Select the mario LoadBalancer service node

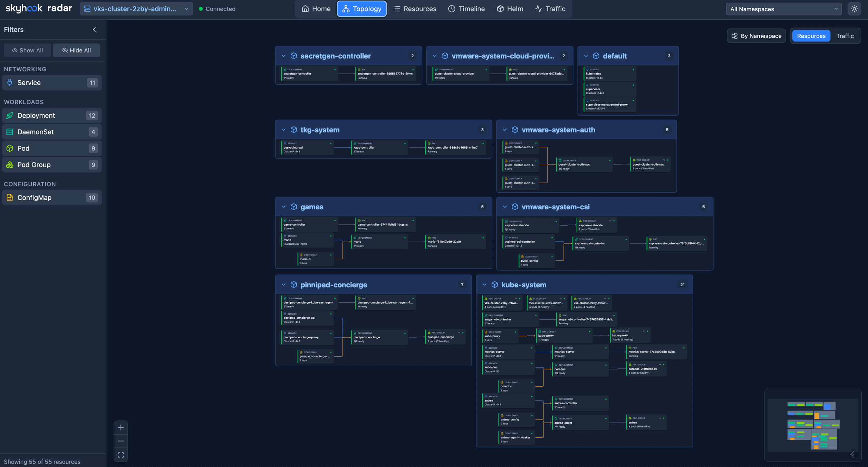(x=307, y=240)
